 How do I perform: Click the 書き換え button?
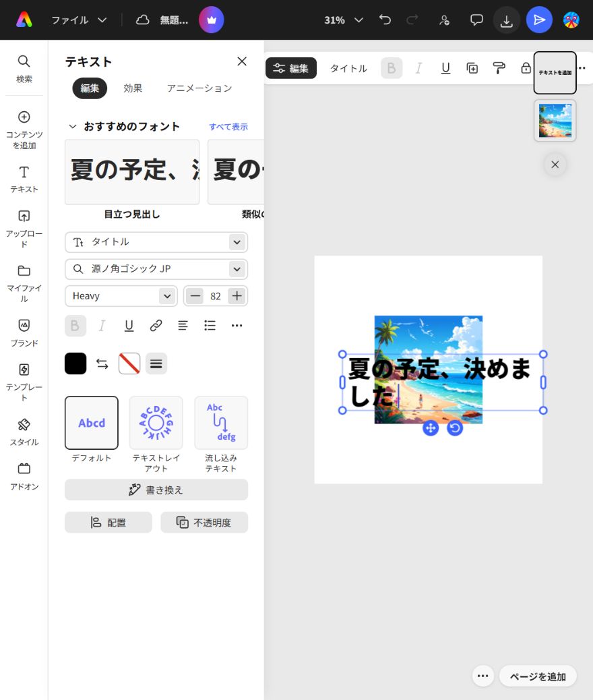click(x=156, y=490)
